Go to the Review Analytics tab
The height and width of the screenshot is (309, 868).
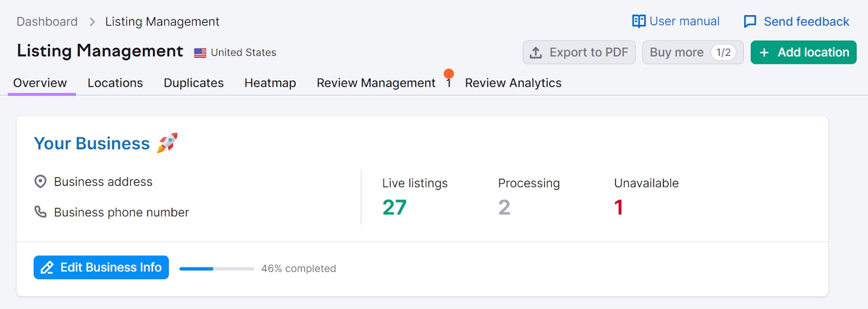point(513,83)
